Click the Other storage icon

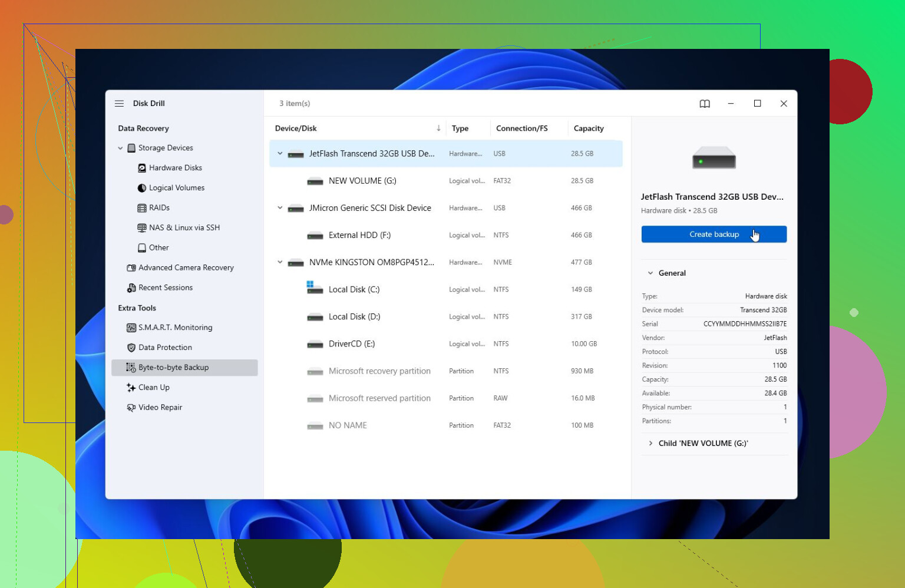click(x=142, y=248)
